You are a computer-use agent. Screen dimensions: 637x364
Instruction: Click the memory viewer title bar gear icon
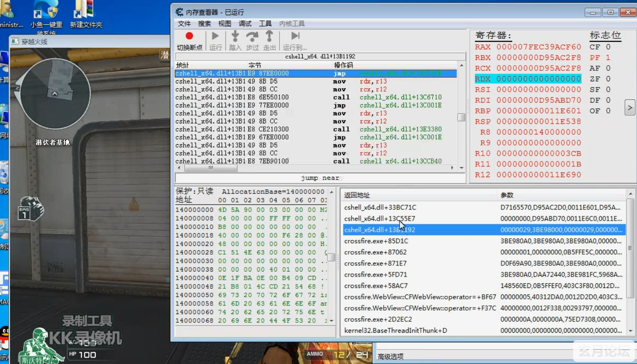click(x=179, y=12)
